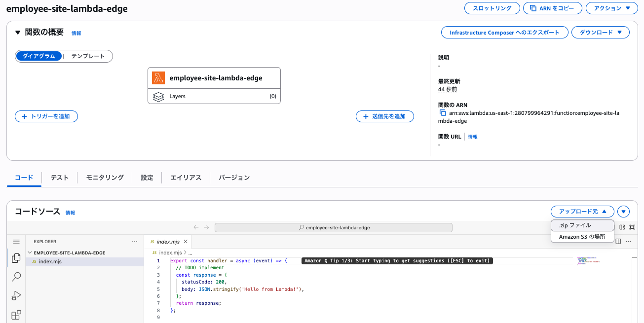Go back with the editor left arrow

point(196,227)
